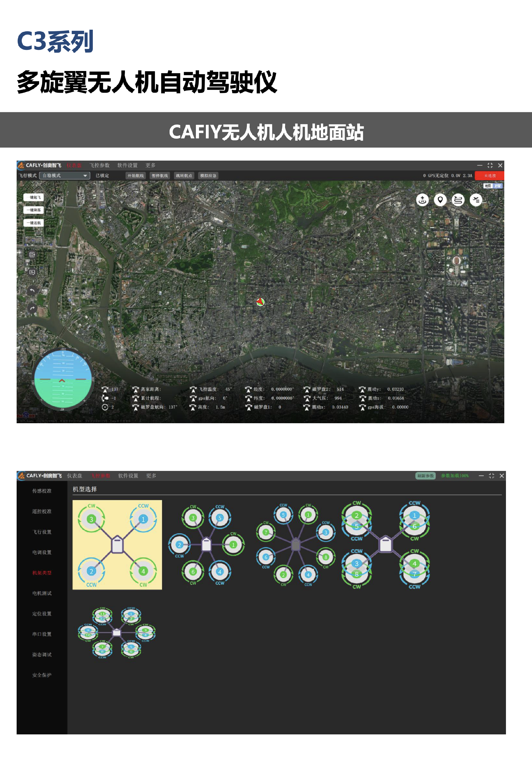Click the aircraft waypoint list icon
Screen dimensions: 532x771
(476, 200)
